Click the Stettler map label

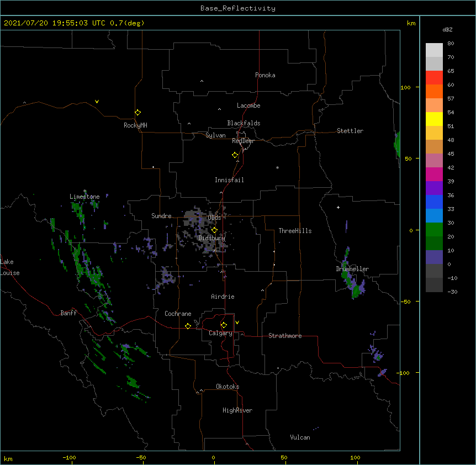click(x=350, y=131)
